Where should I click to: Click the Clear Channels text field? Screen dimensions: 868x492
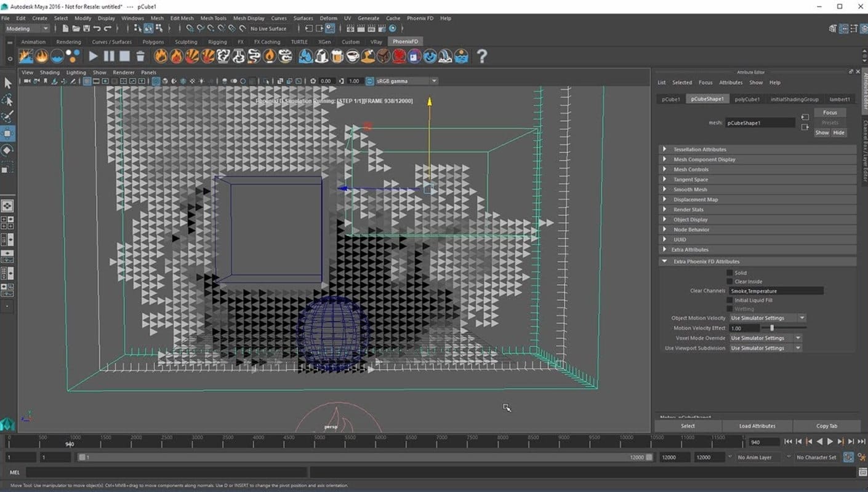pyautogui.click(x=776, y=291)
